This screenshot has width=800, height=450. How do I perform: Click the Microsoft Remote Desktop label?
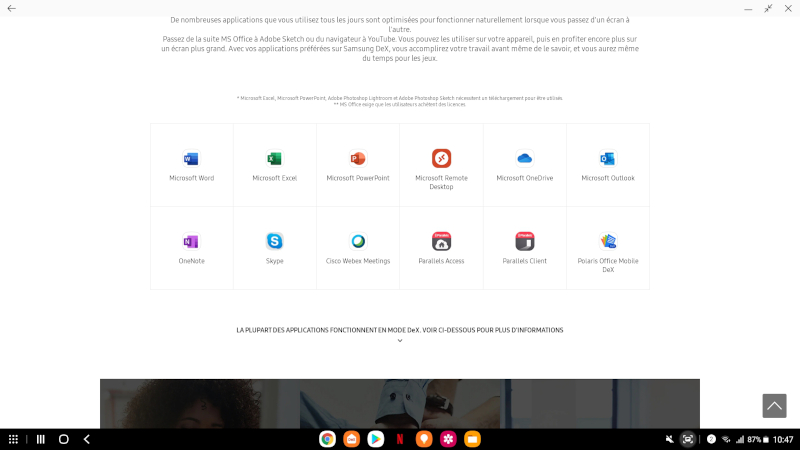(x=441, y=182)
